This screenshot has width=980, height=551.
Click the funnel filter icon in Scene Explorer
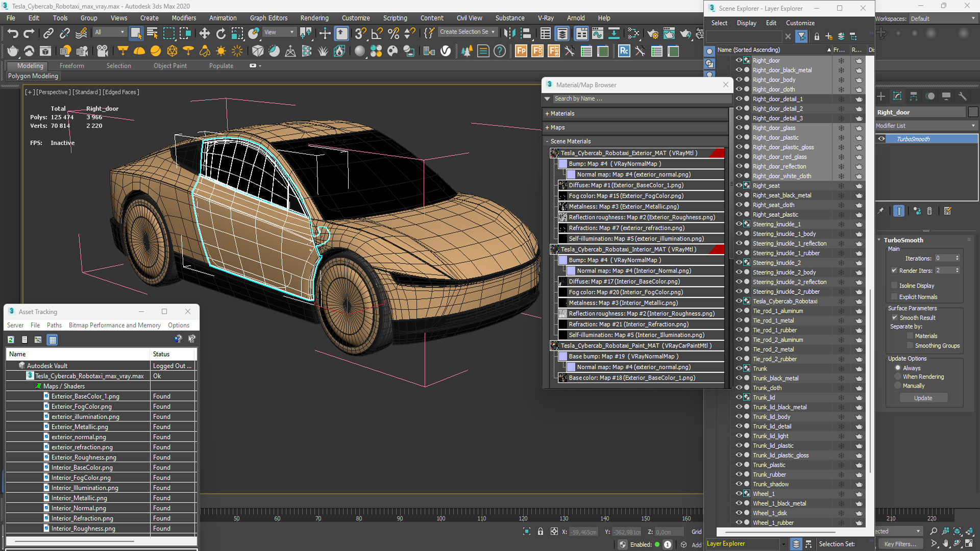(801, 36)
